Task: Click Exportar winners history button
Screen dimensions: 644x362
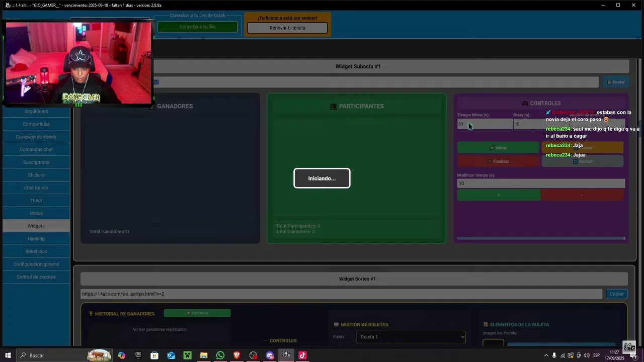Action: pos(197,313)
